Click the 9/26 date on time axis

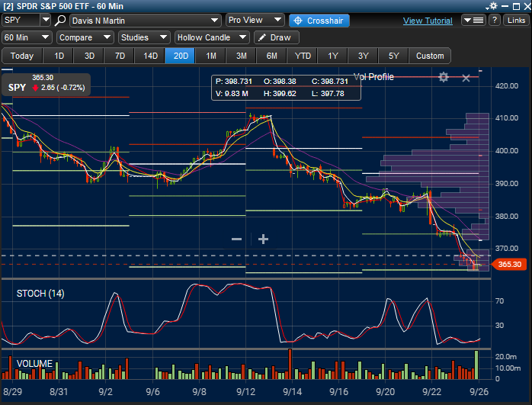pyautogui.click(x=479, y=392)
